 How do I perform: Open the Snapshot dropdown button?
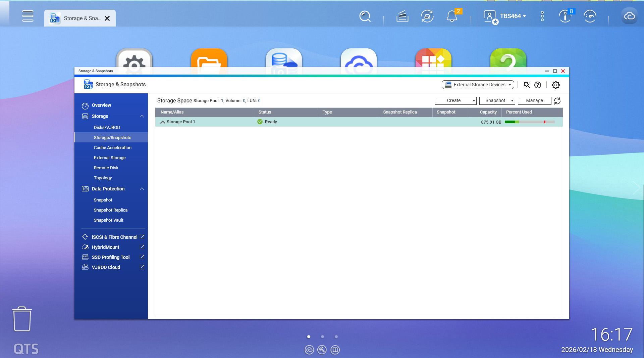(497, 101)
